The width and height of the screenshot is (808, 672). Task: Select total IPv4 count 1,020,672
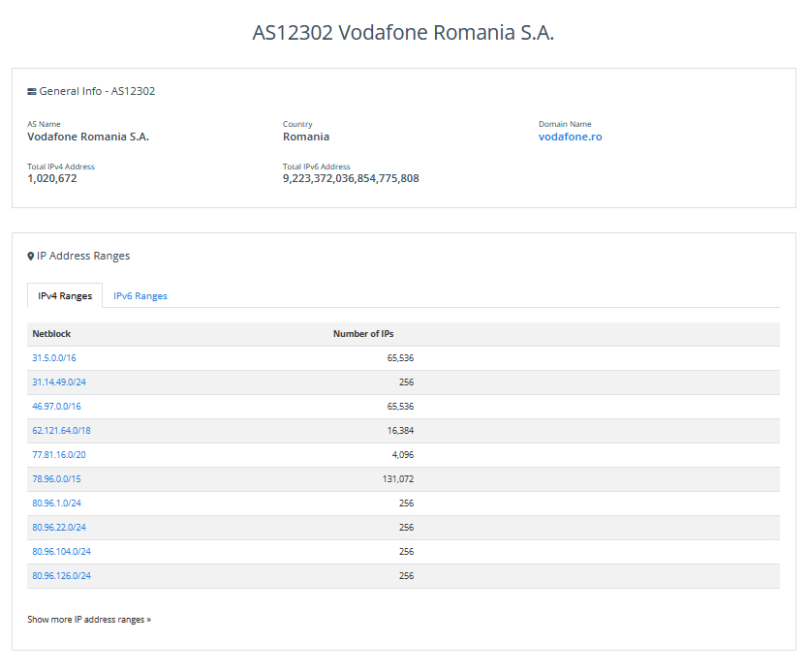point(52,179)
